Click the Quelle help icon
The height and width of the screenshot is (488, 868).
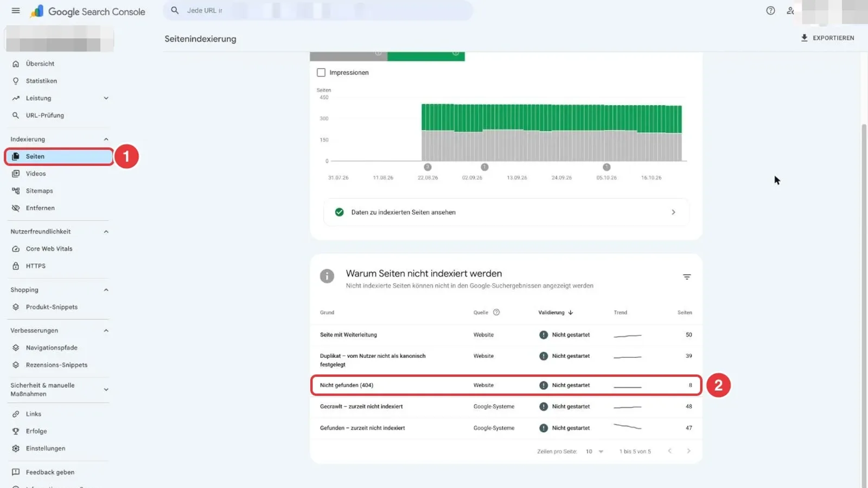click(x=496, y=312)
